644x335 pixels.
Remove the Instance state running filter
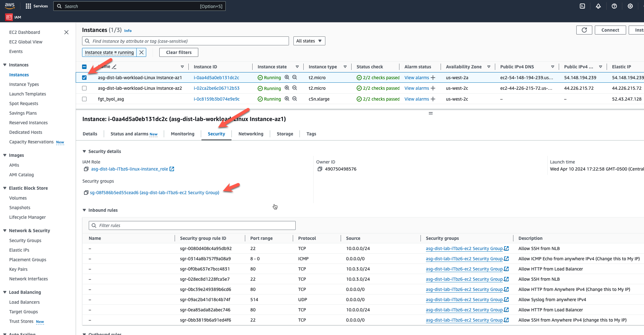point(141,52)
